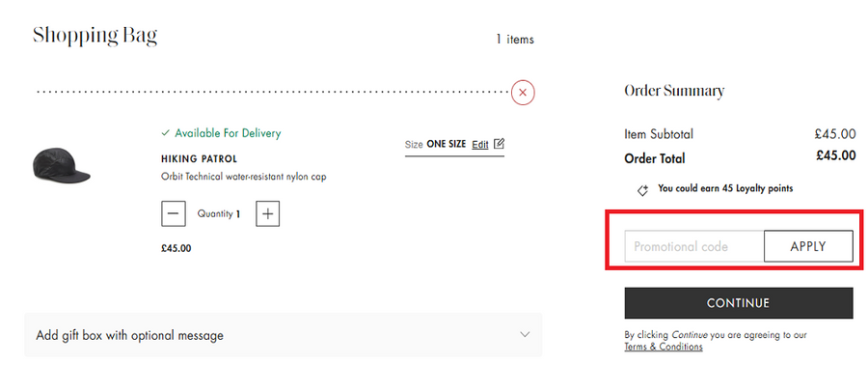Click the green Available For Delivery checkmark
This screenshot has height=391, width=868.
click(x=166, y=133)
